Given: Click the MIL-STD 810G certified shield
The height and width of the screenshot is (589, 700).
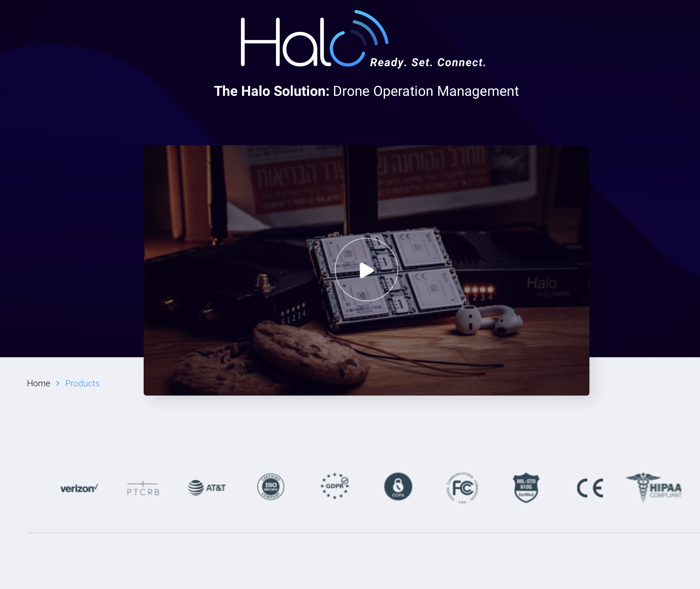Looking at the screenshot, I should 526,488.
